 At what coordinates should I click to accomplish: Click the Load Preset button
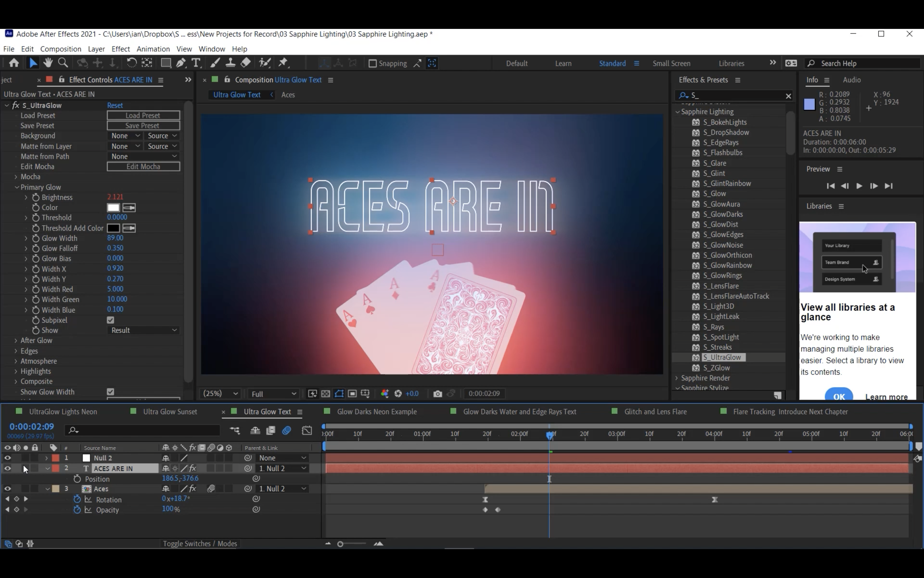(x=143, y=115)
